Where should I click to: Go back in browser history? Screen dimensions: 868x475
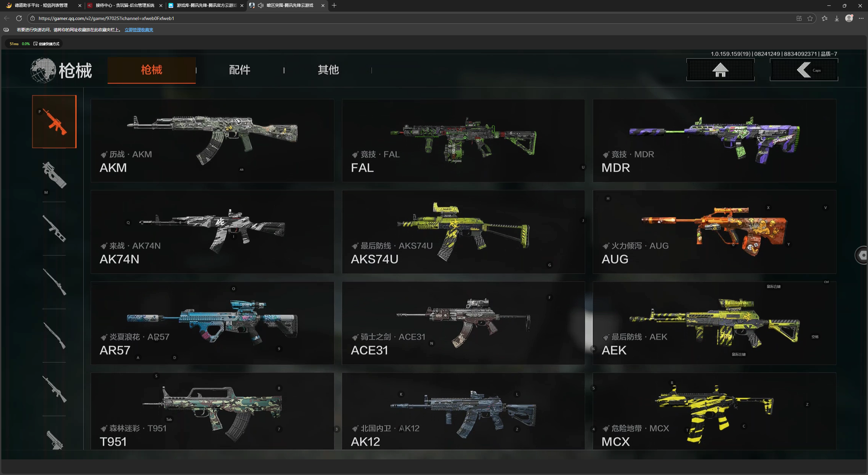[7, 18]
